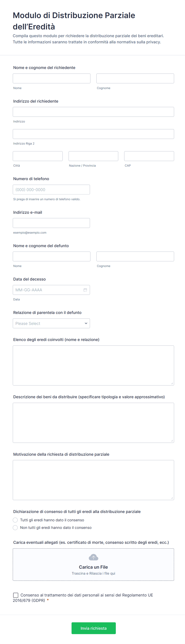Click the e-mail address field
This screenshot has height=644, width=185.
tap(51, 223)
